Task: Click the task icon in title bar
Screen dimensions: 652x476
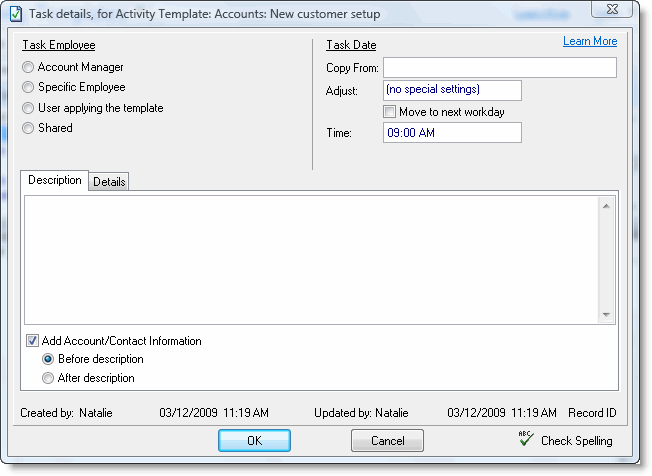Action: click(x=16, y=11)
